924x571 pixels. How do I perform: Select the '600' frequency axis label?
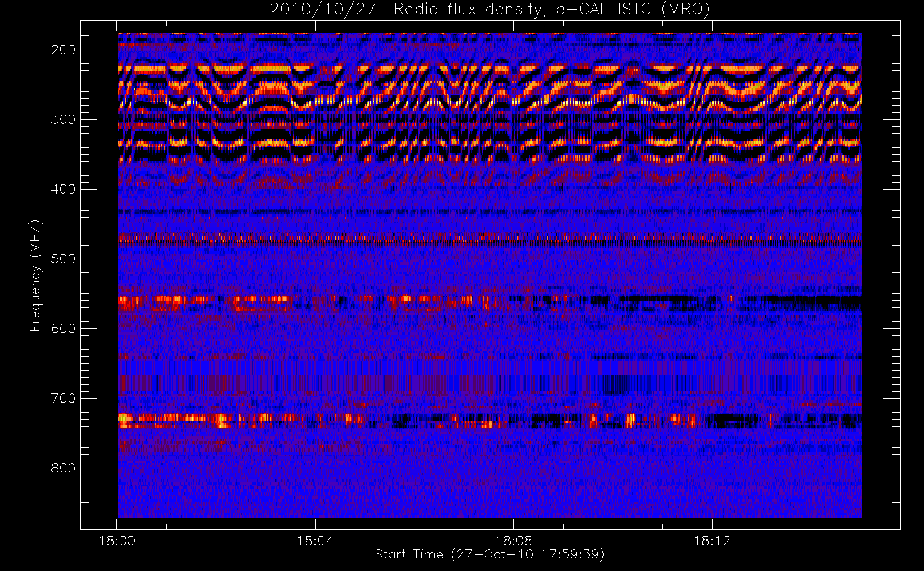pos(63,329)
